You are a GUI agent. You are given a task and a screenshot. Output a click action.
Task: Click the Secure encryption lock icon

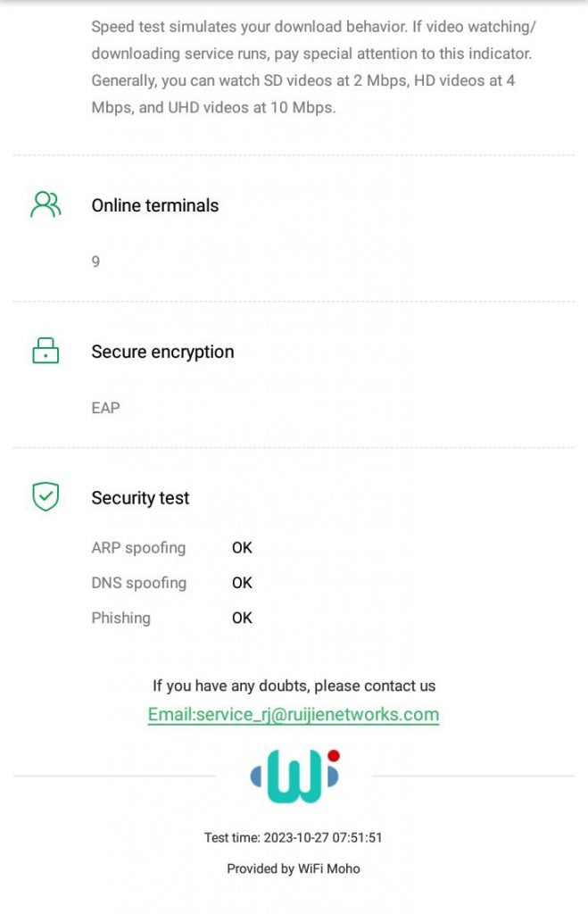(x=46, y=351)
